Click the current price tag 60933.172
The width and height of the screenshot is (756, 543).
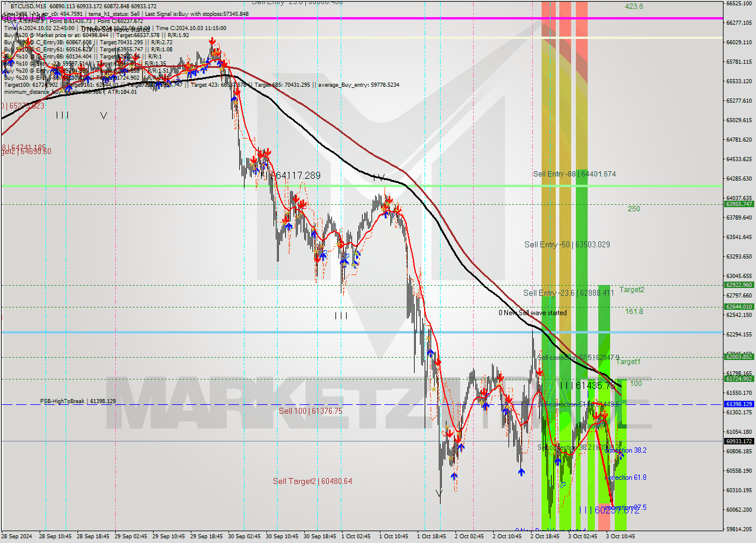tap(739, 441)
